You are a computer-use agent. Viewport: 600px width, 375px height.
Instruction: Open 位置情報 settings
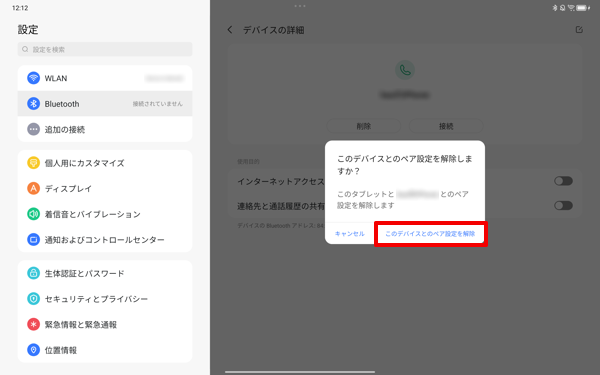[x=105, y=350]
